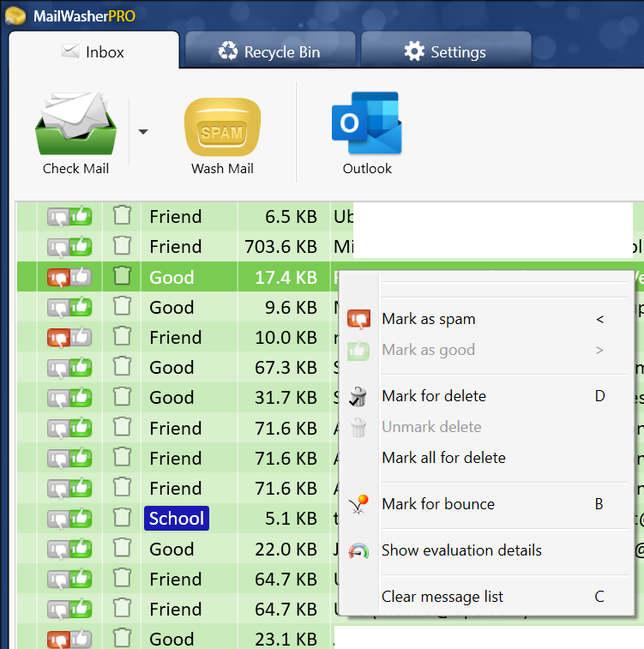Select Mark for delete menu entry
This screenshot has width=644, height=649.
tap(487, 396)
